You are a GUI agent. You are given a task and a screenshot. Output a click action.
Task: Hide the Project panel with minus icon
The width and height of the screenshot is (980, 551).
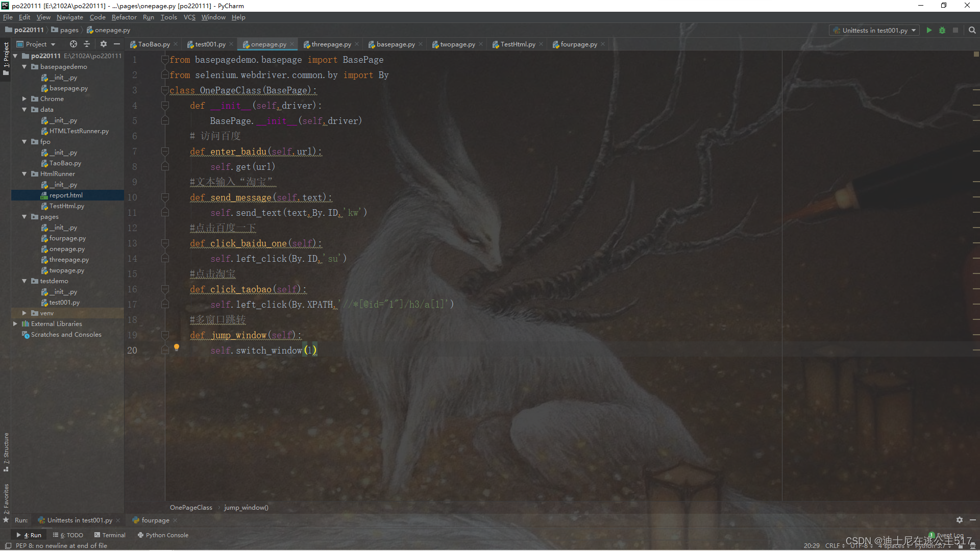click(x=117, y=44)
